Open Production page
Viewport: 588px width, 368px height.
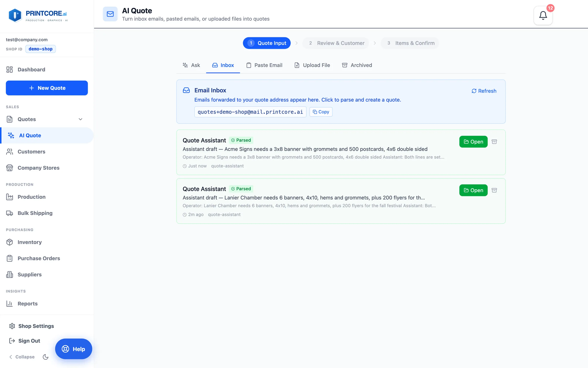(47, 197)
